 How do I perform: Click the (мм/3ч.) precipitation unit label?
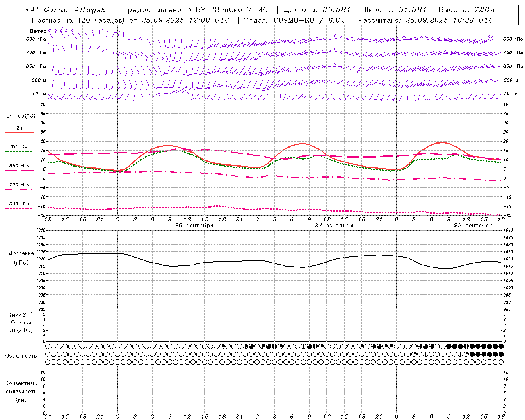pyautogui.click(x=21, y=315)
